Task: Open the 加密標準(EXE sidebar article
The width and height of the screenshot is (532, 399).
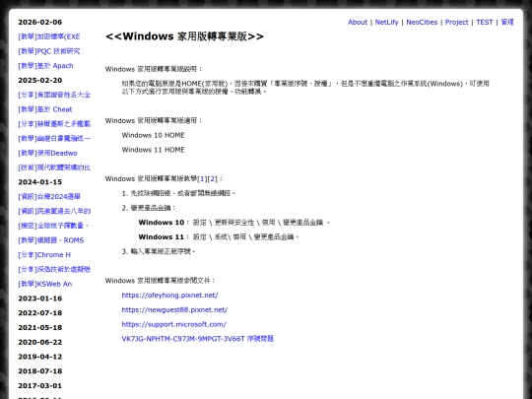Action: tap(49, 36)
